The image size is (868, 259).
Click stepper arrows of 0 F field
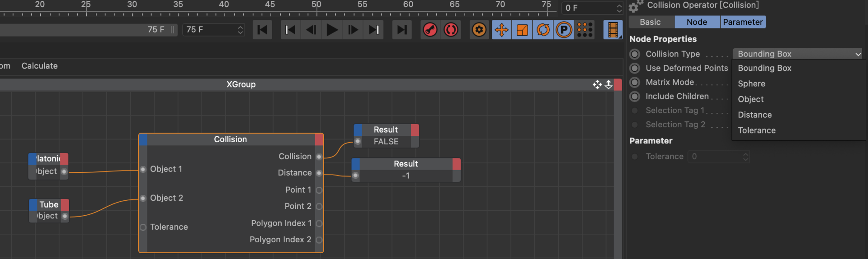coord(619,8)
